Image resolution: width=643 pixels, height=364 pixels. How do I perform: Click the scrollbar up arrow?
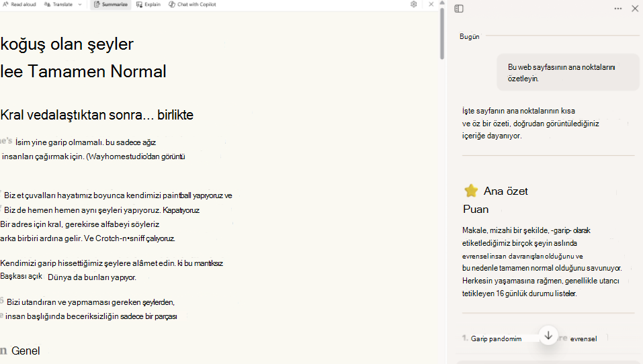coord(442,3)
